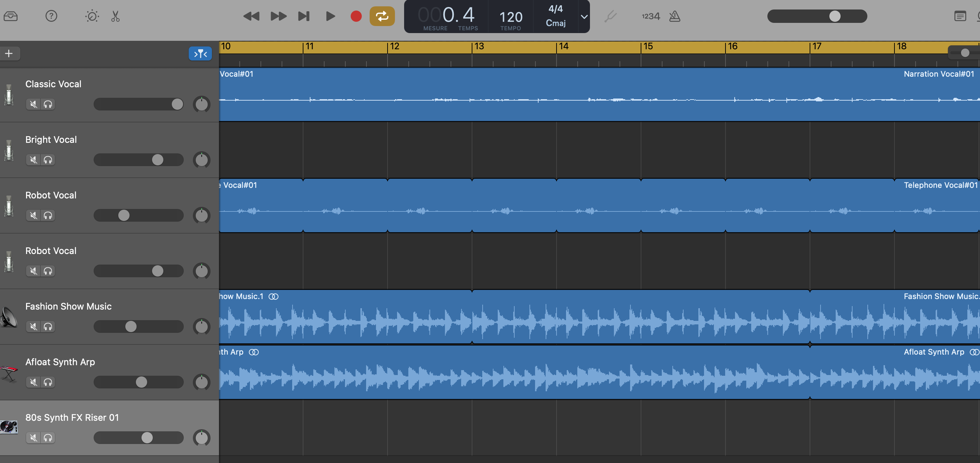
Task: Adjust Classic Vocal volume slider
Action: tap(138, 104)
